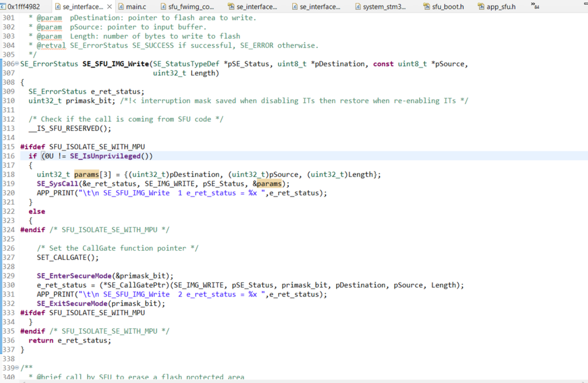Open the main.c editor tab

pyautogui.click(x=132, y=6)
